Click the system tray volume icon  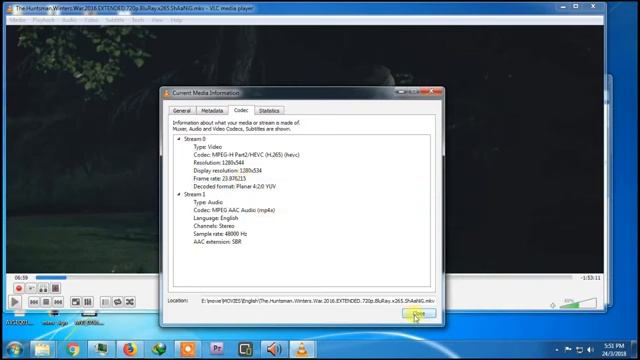click(591, 350)
